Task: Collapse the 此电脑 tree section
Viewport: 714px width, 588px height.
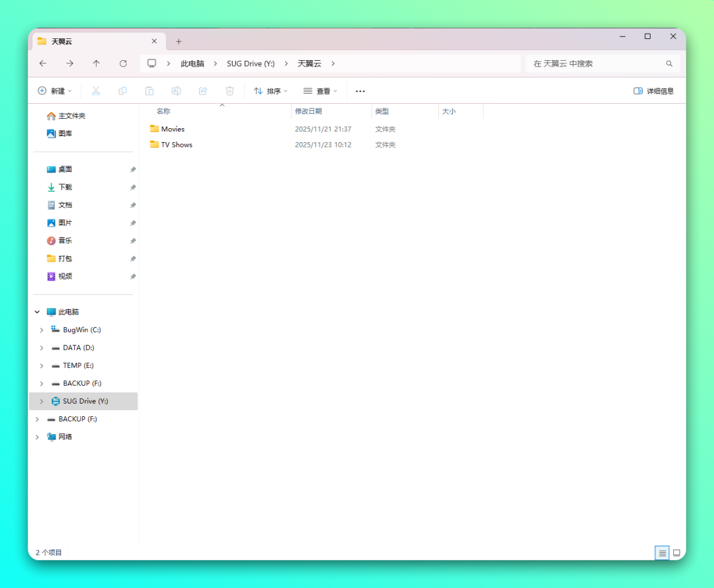Action: coord(37,312)
